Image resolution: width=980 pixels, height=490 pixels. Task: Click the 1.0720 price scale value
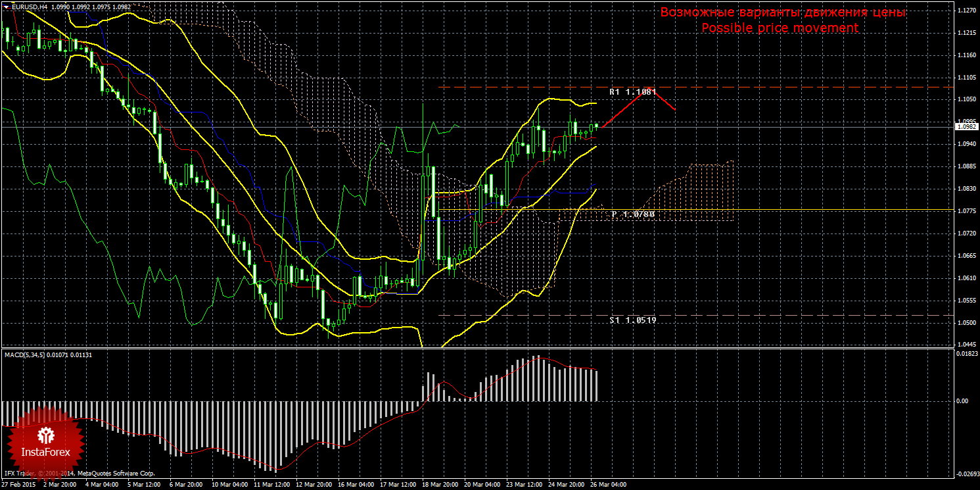tap(966, 234)
